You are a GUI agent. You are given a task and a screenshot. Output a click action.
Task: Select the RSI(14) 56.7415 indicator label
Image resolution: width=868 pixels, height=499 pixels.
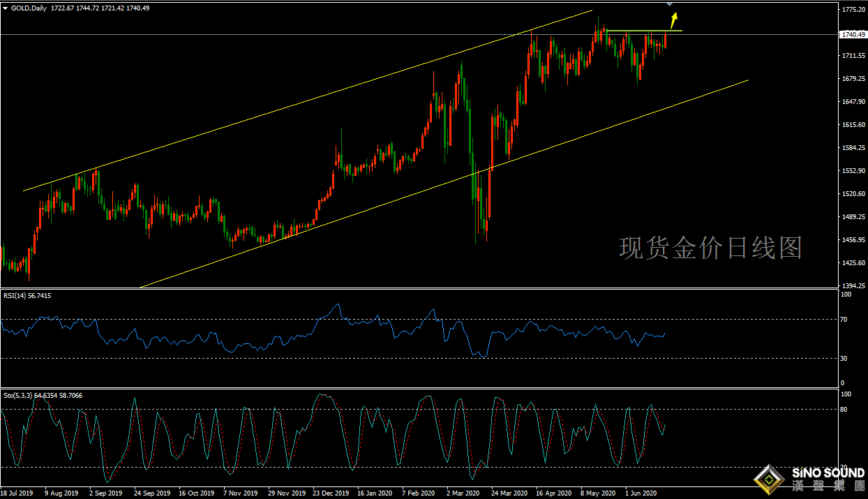(x=27, y=296)
